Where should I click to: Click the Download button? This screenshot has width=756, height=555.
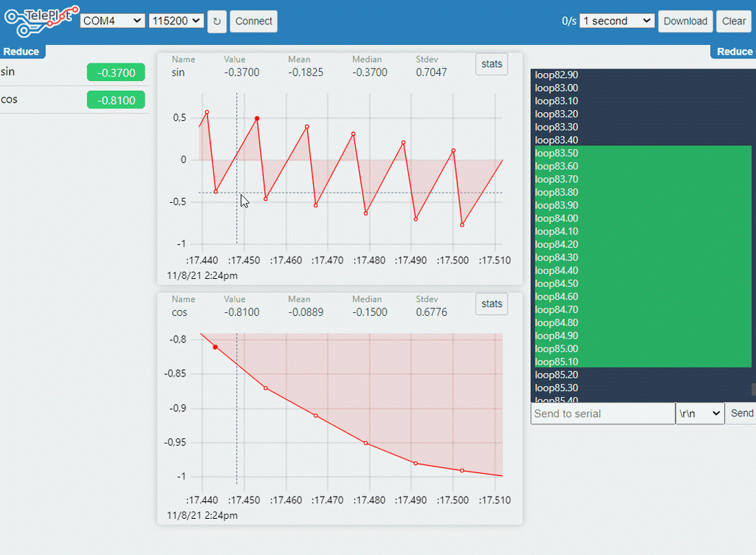click(685, 21)
